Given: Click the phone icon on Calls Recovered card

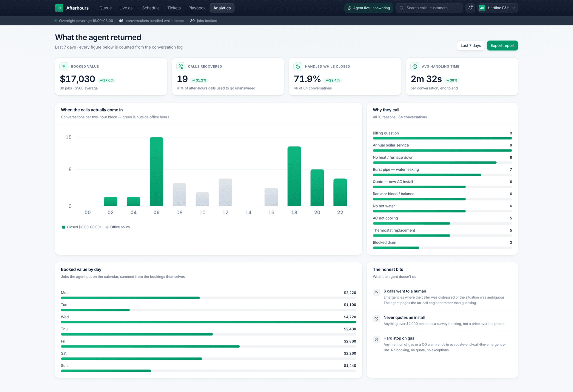Looking at the screenshot, I should pos(181,67).
